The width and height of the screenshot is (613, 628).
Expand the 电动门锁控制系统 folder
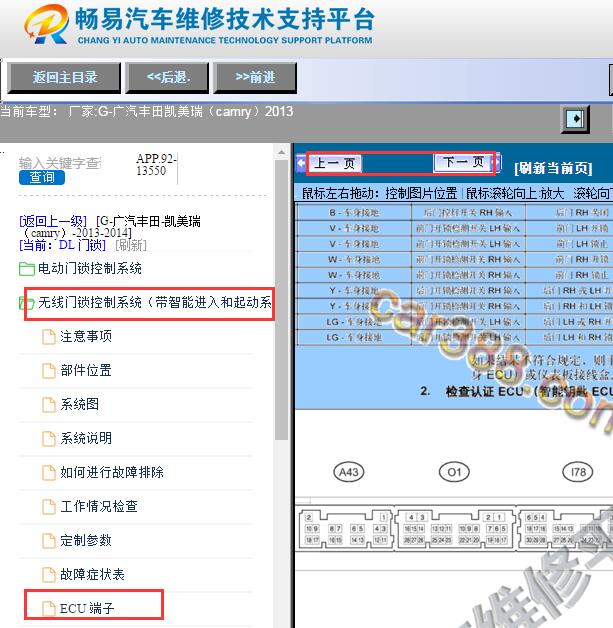pyautogui.click(x=90, y=268)
